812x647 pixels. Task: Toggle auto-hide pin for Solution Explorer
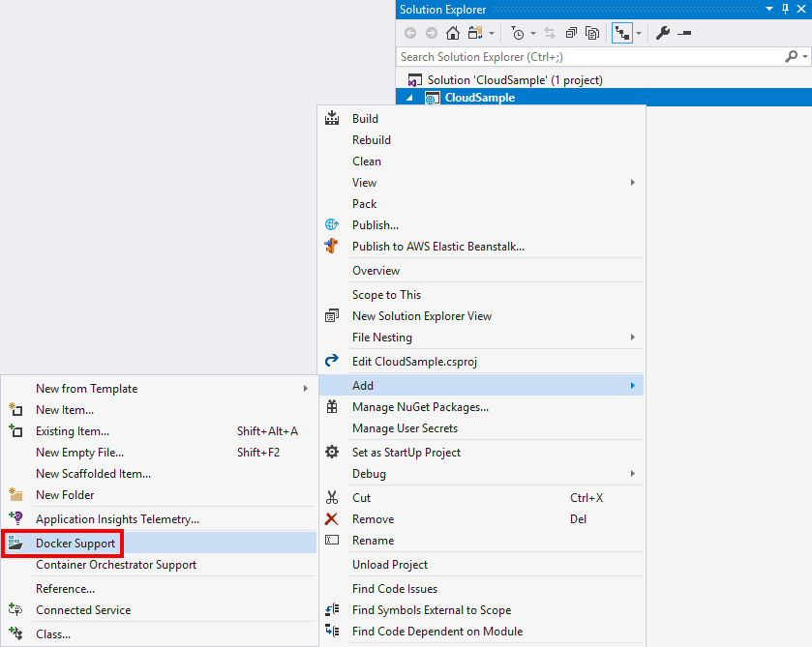(x=786, y=9)
